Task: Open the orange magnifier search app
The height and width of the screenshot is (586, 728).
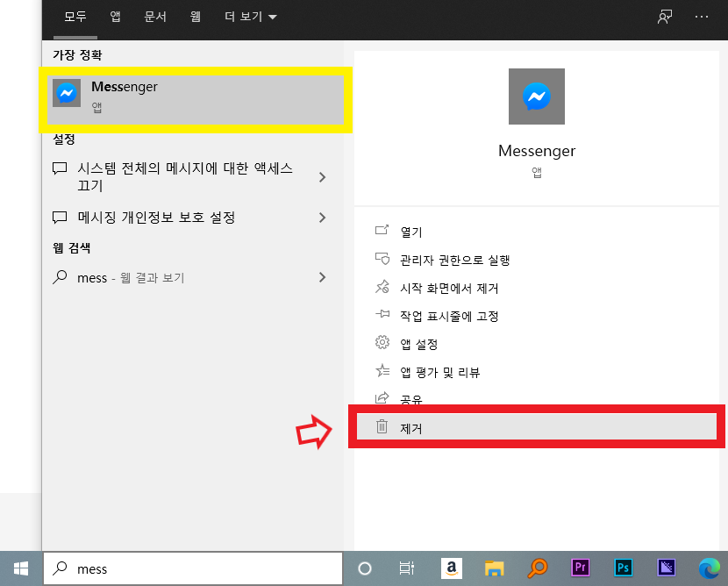Action: [x=538, y=568]
